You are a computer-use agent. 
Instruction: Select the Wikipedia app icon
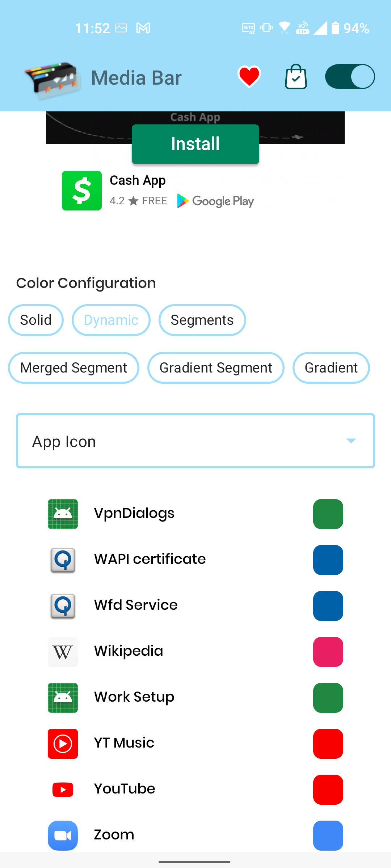click(62, 651)
